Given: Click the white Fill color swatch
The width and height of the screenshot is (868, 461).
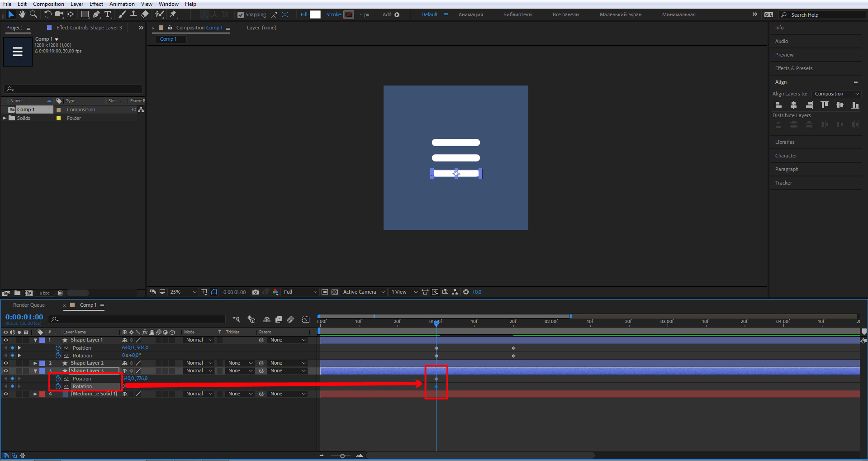Looking at the screenshot, I should [x=315, y=14].
